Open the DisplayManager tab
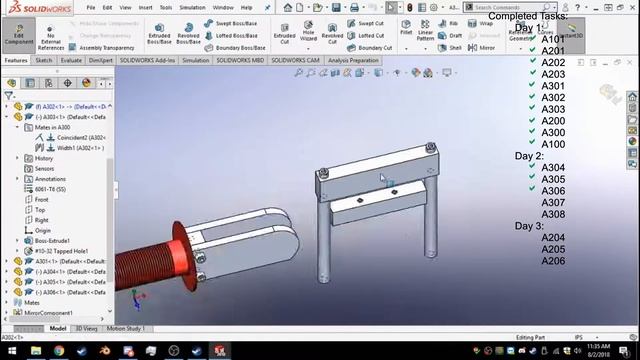The height and width of the screenshot is (360, 640). 86,83
